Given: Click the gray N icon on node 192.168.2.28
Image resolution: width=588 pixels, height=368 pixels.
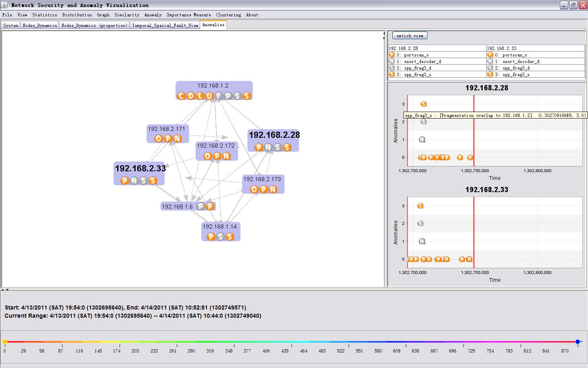Looking at the screenshot, I should click(x=268, y=147).
